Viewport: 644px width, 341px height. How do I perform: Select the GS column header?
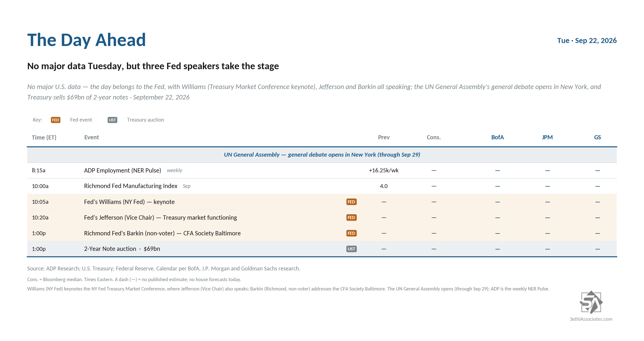pyautogui.click(x=597, y=137)
